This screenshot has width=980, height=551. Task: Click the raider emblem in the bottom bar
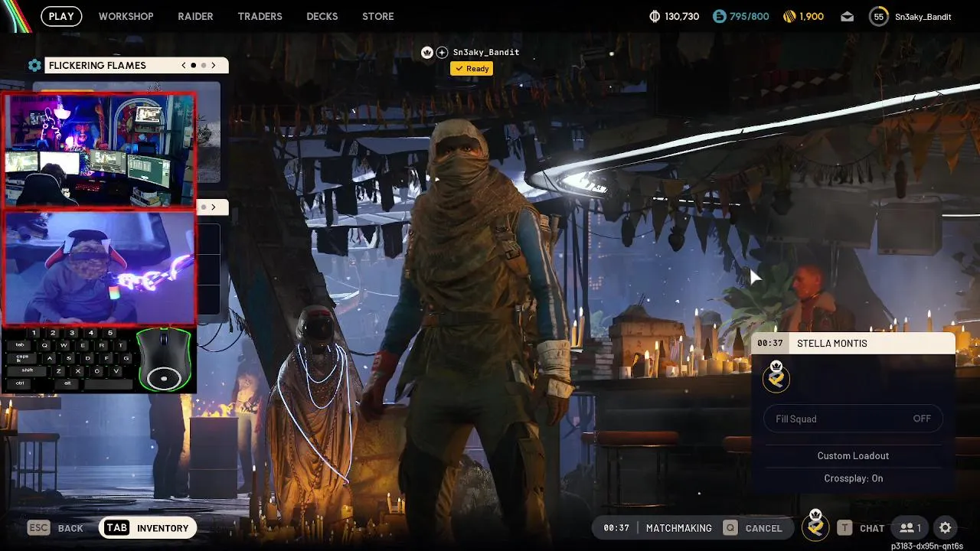pyautogui.click(x=815, y=525)
